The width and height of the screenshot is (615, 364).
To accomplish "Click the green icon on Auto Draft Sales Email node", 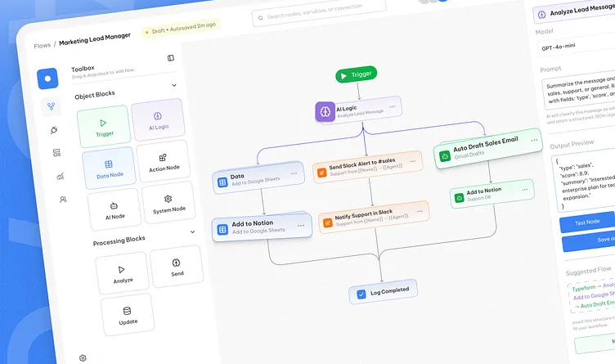I will pyautogui.click(x=445, y=156).
